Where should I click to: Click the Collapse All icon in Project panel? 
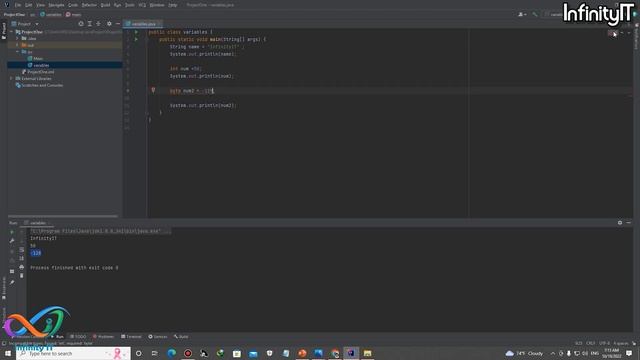point(98,24)
